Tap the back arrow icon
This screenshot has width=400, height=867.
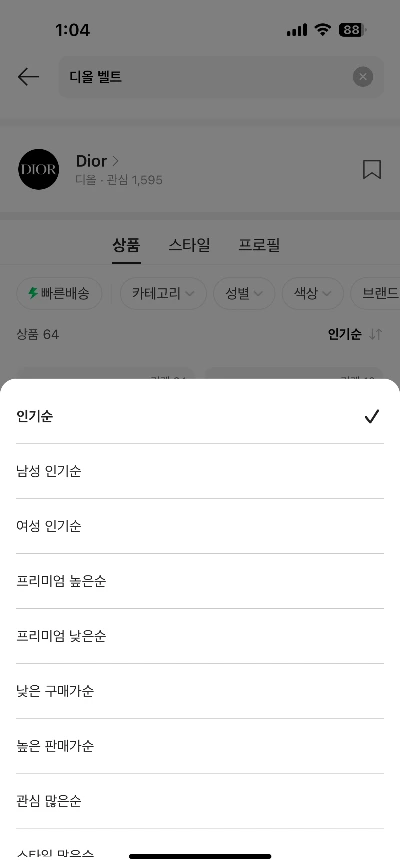click(28, 77)
